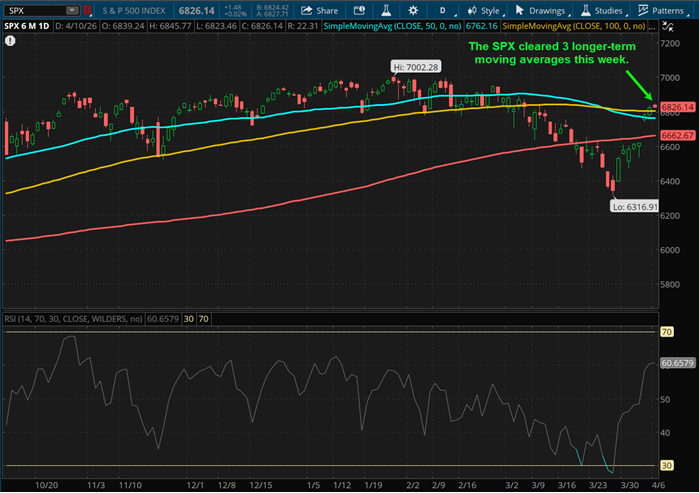Click the 4/6 date on time axis
The height and width of the screenshot is (493, 699).
658,485
